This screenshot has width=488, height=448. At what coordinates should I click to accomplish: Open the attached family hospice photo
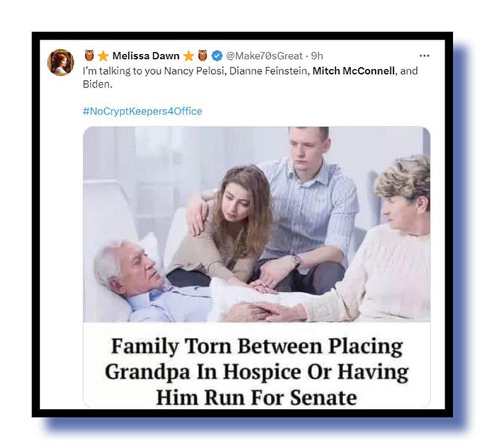click(257, 224)
